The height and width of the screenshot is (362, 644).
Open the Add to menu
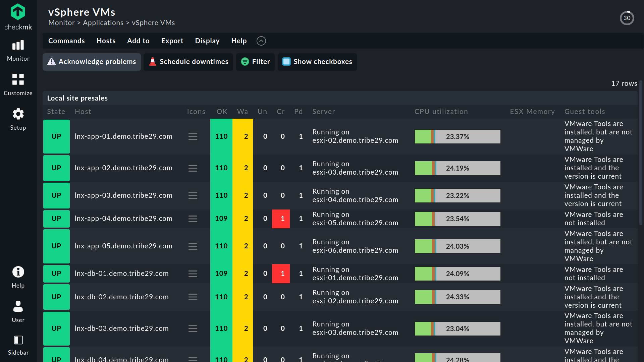[138, 41]
